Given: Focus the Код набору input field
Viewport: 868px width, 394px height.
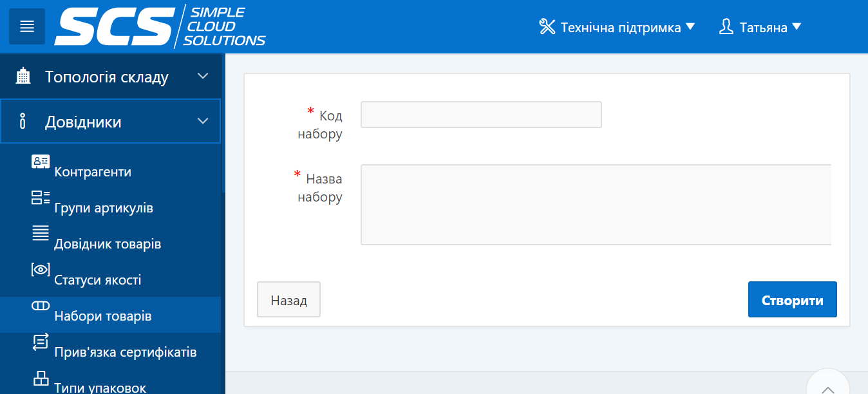Looking at the screenshot, I should 481,115.
